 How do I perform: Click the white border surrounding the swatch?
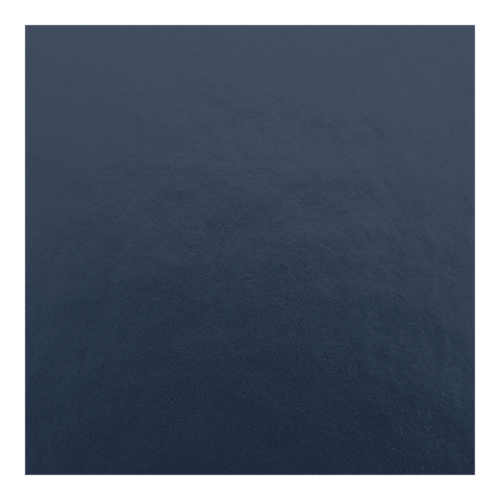coord(250,12)
